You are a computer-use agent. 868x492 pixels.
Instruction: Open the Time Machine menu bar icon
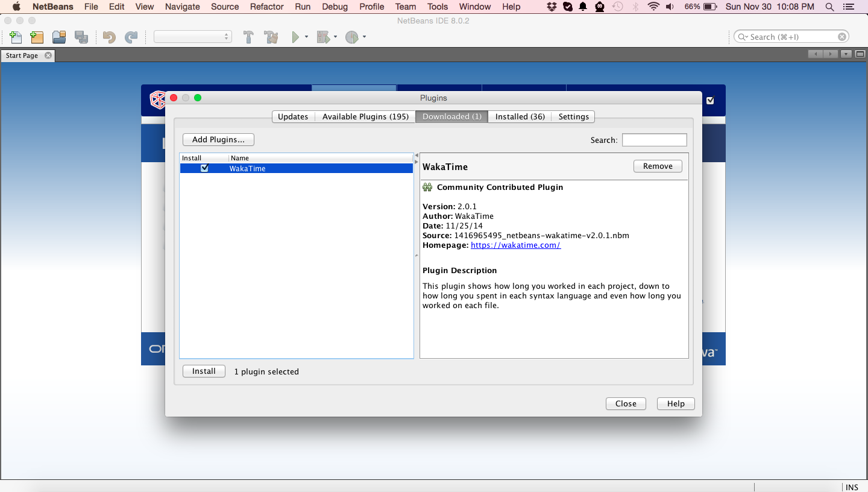pos(617,7)
